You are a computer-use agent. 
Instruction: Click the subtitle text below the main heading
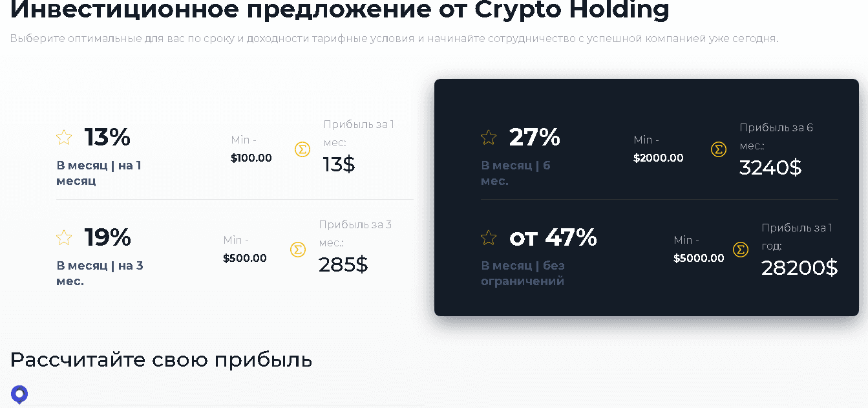[x=393, y=39]
